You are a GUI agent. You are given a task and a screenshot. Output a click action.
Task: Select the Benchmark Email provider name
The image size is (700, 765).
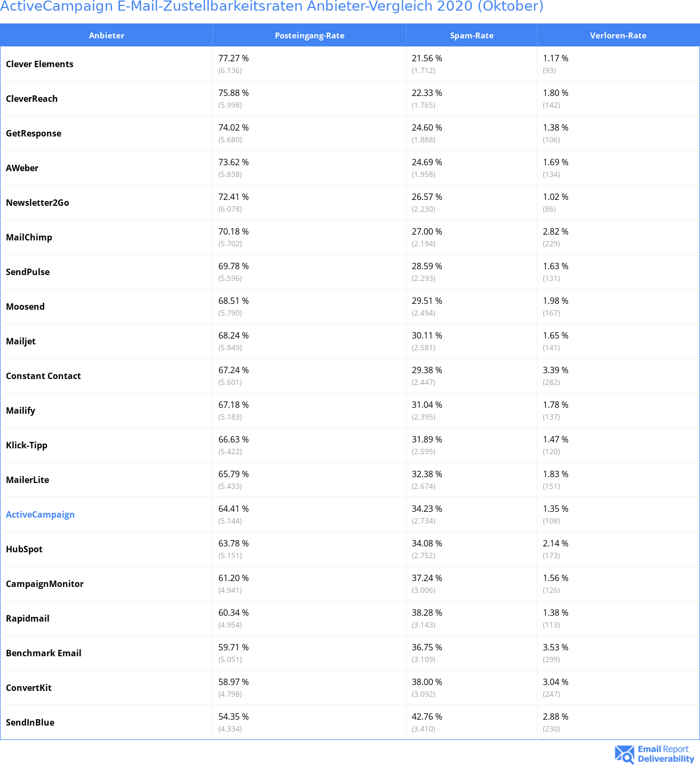[x=44, y=653]
